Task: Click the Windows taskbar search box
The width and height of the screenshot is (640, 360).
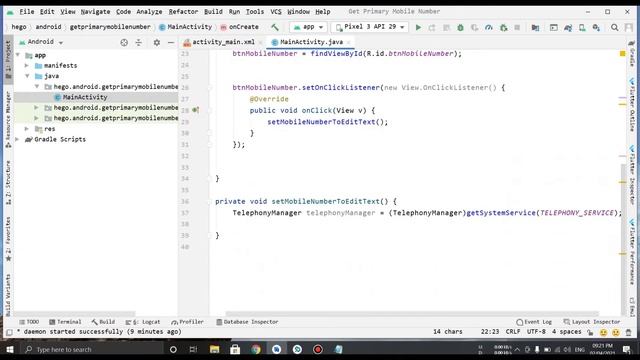Action: 92,349
